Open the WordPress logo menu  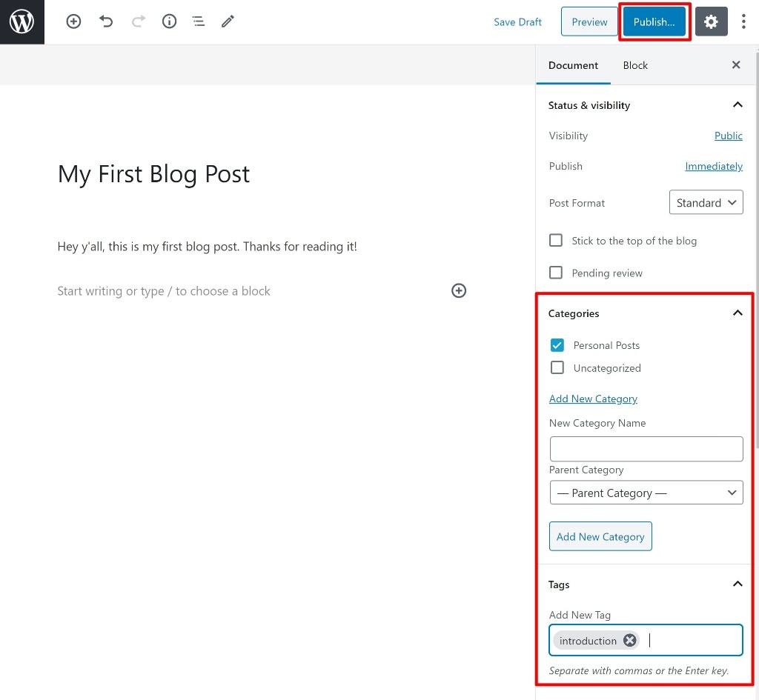click(21, 21)
